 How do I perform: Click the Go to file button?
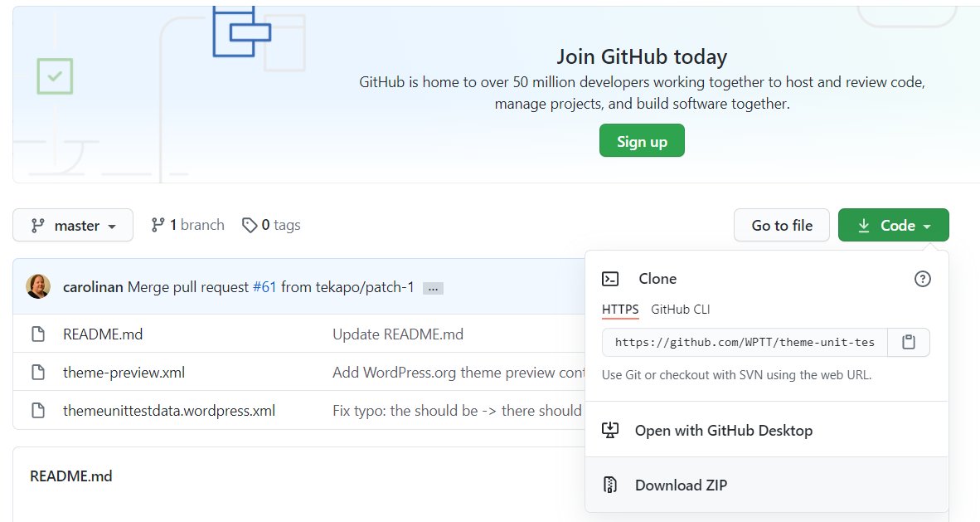(781, 225)
